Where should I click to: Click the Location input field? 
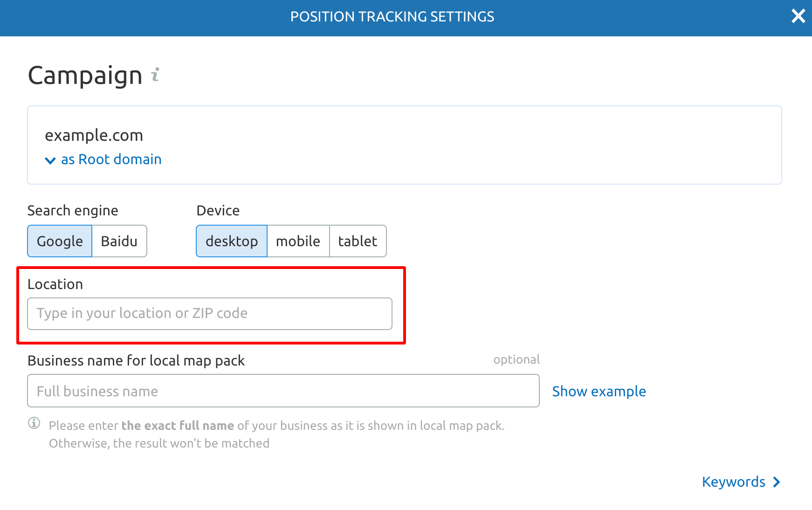click(209, 313)
